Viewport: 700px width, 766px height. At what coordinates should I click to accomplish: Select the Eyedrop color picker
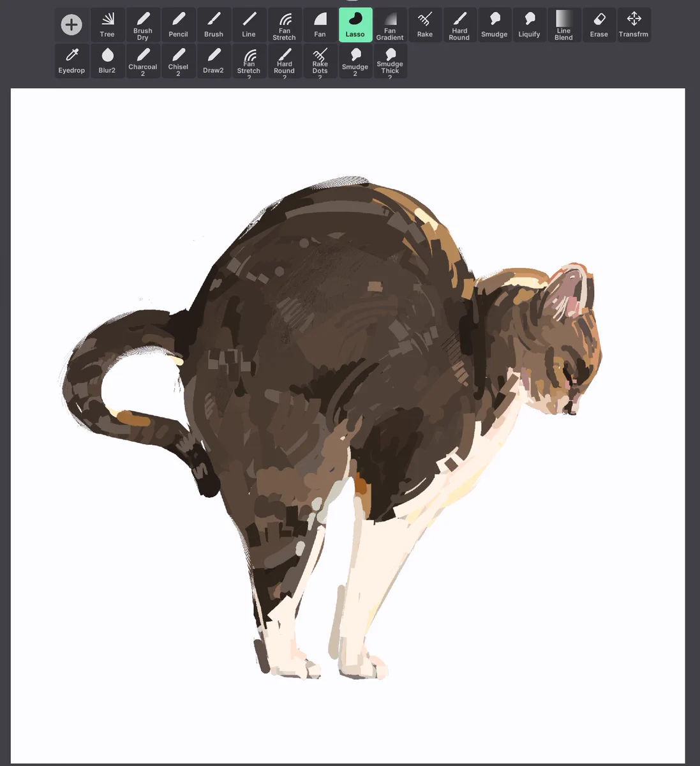pyautogui.click(x=71, y=61)
